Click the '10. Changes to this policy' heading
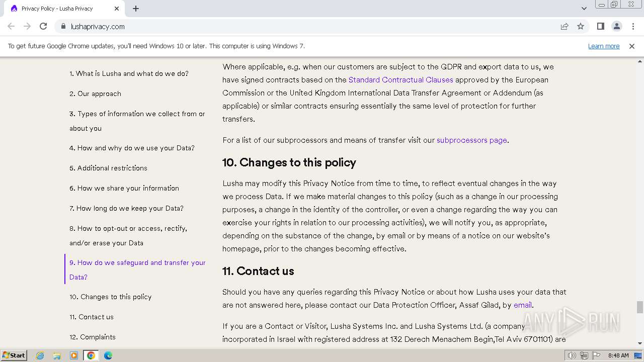 (x=289, y=162)
